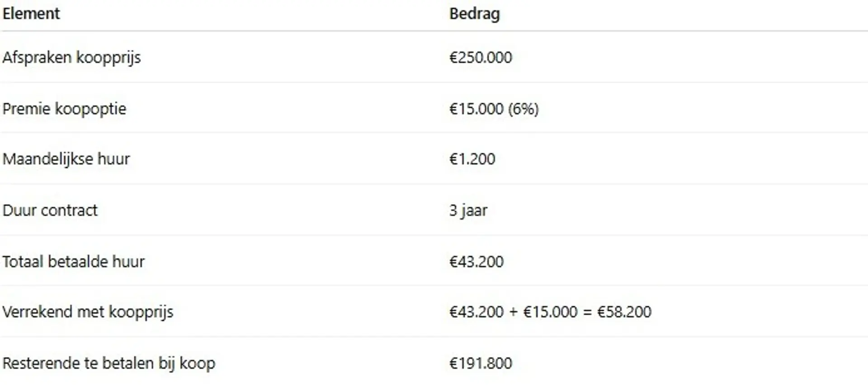Click the Bedrag column header

click(x=474, y=14)
